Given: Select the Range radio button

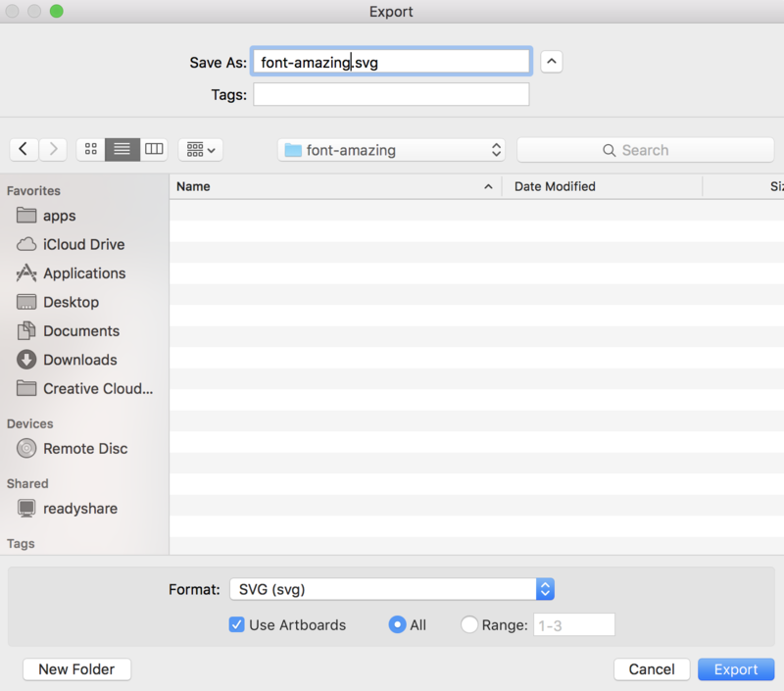Looking at the screenshot, I should coord(469,624).
